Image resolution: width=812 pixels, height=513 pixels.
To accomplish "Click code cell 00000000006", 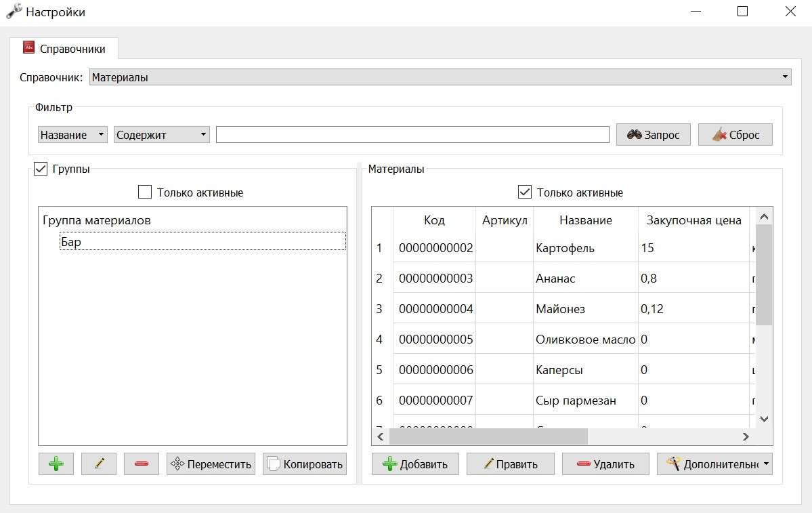I will pyautogui.click(x=435, y=370).
